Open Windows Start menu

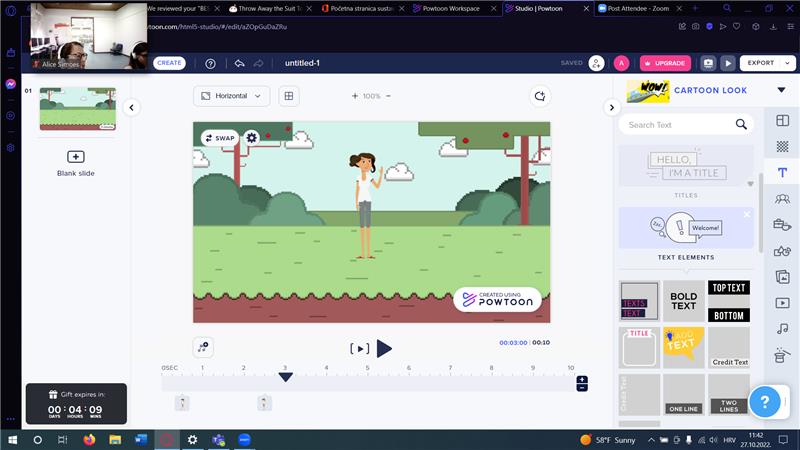[x=13, y=439]
